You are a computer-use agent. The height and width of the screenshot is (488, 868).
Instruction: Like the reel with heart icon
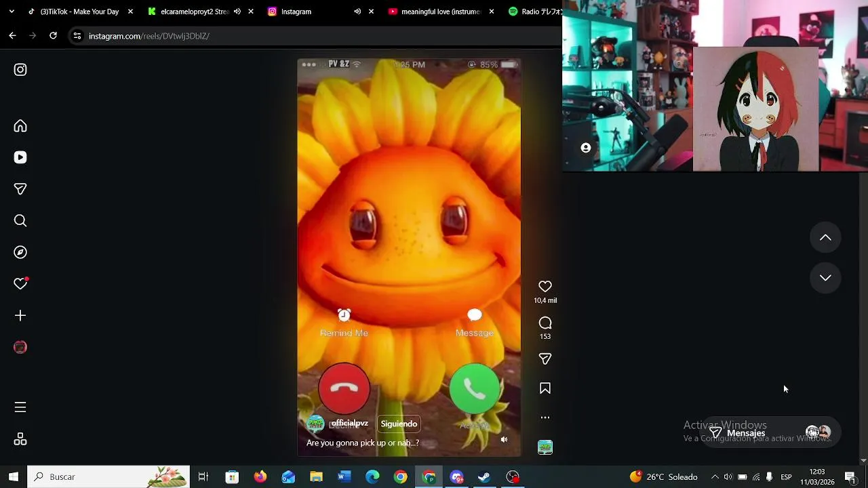point(545,287)
